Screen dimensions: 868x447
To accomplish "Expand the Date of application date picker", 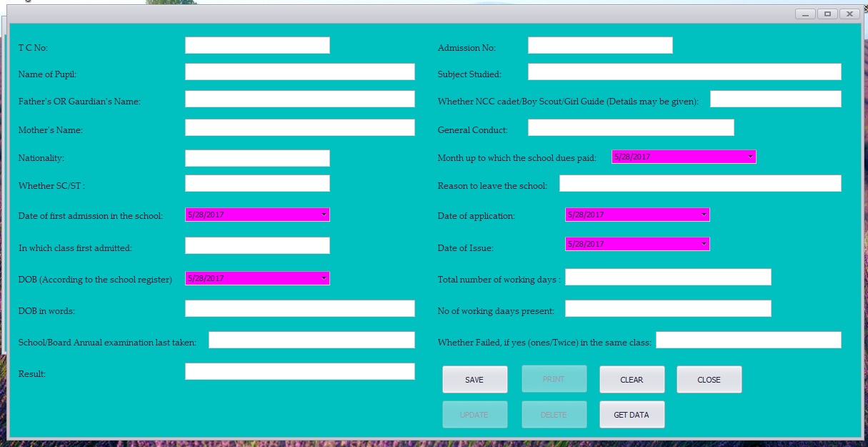I will 704,215.
